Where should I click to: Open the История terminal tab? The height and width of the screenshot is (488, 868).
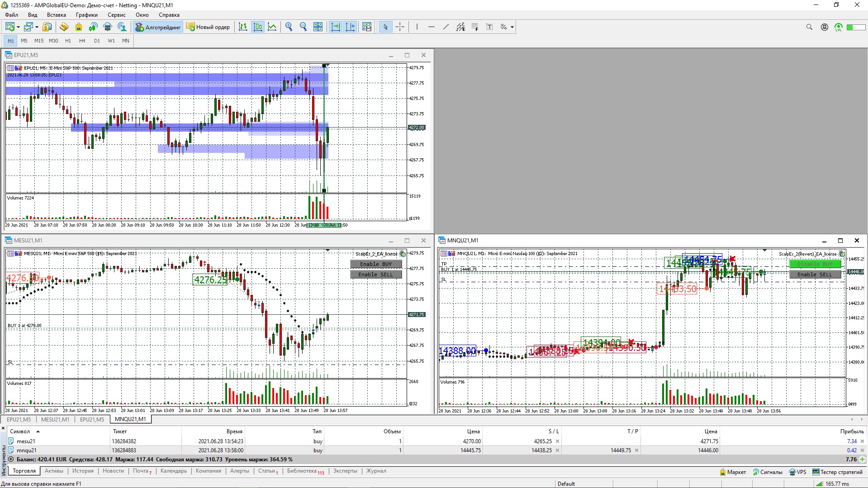pos(83,471)
